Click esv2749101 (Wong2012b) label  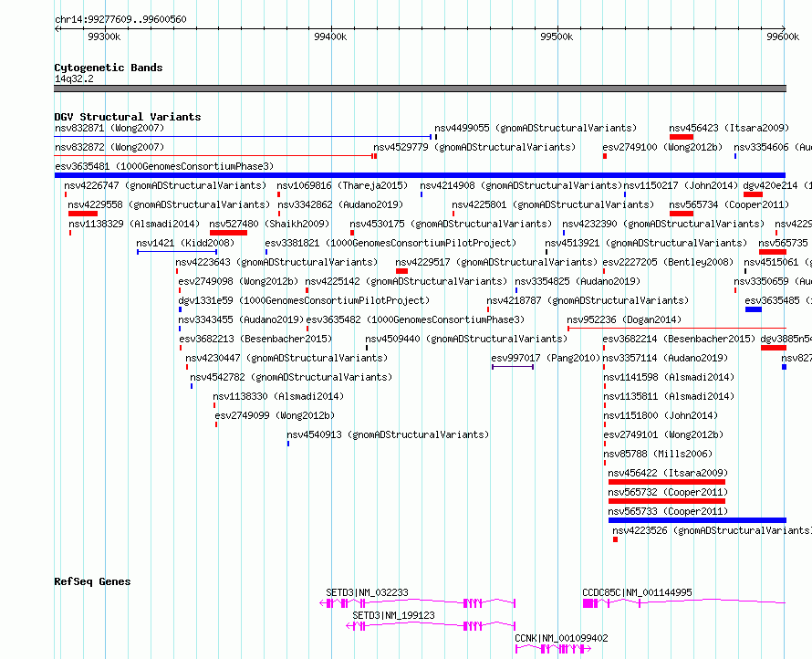663,434
